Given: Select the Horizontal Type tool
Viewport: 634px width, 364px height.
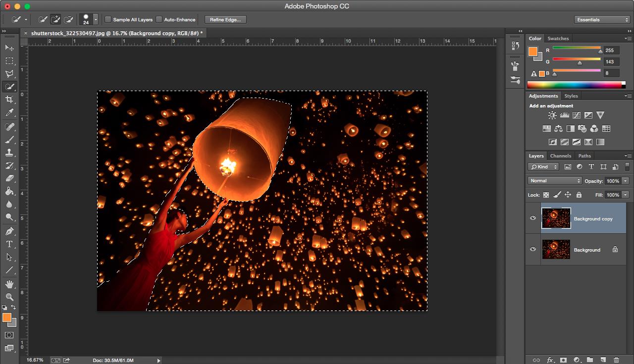Looking at the screenshot, I should (9, 244).
